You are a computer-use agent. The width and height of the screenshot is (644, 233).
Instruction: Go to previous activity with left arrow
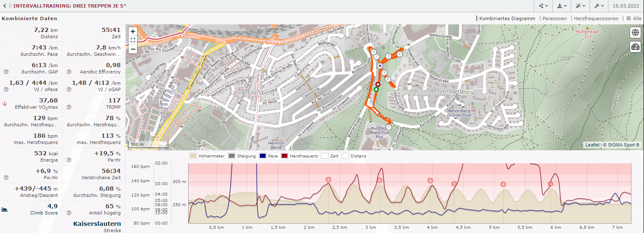(4, 5)
